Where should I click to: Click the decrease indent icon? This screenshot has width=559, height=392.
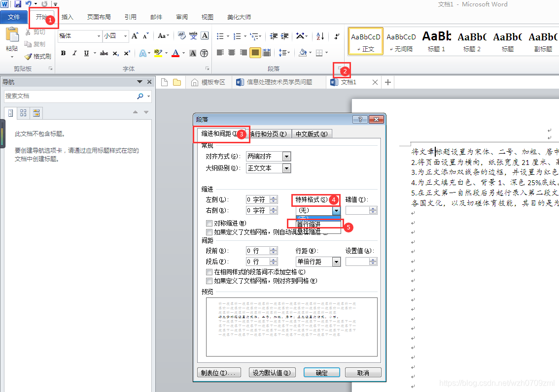tap(274, 36)
